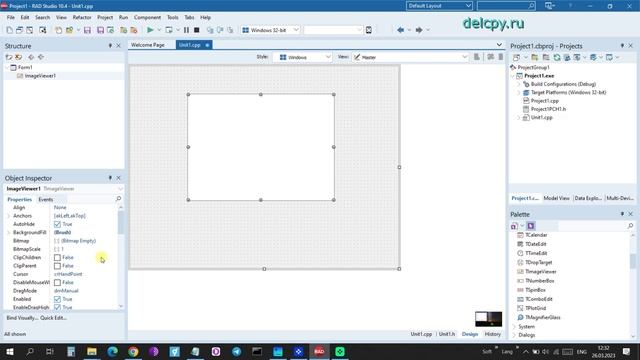
Task: Pin the Palette panel
Action: [622, 214]
